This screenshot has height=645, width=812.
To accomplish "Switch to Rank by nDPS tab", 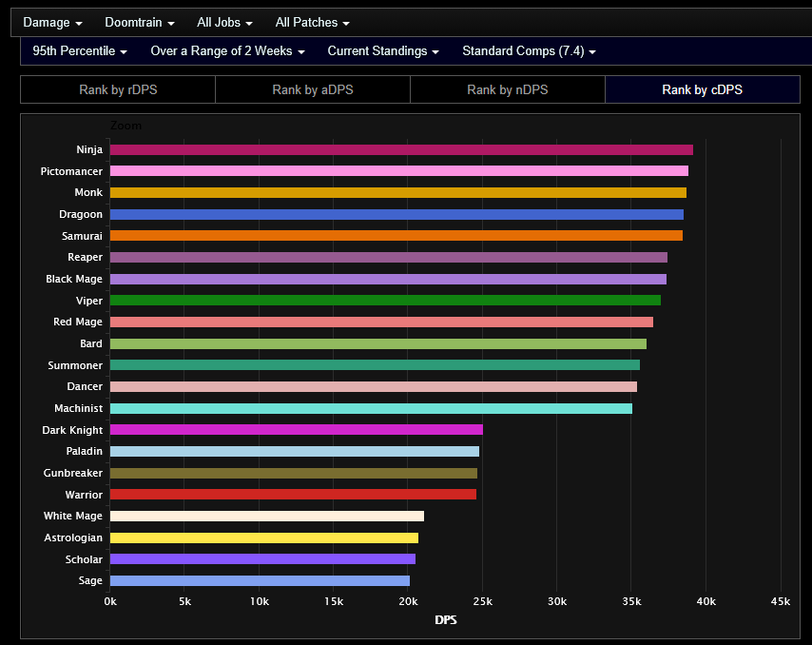I will pos(508,89).
